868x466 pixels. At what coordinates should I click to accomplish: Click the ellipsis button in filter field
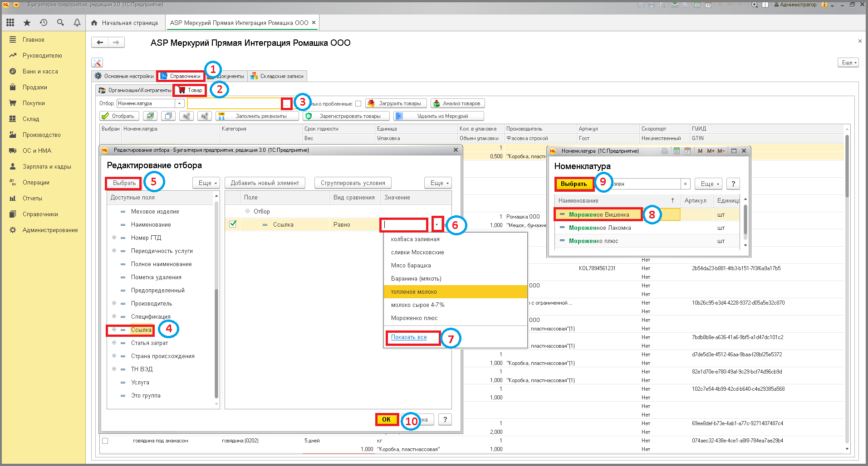click(286, 104)
